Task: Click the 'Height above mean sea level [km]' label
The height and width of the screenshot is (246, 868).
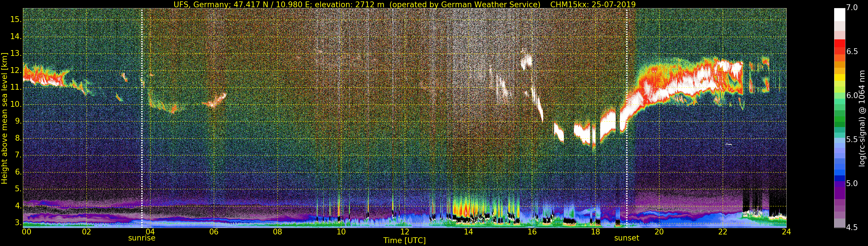Action: coord(4,118)
